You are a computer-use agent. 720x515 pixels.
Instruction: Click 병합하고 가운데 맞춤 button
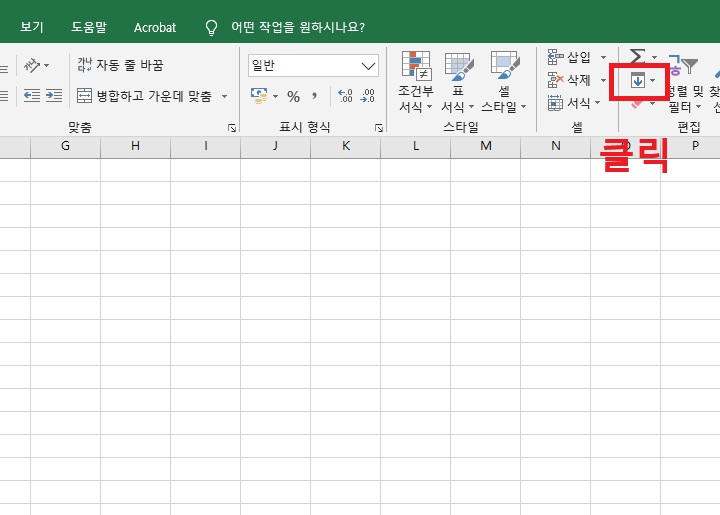point(144,96)
